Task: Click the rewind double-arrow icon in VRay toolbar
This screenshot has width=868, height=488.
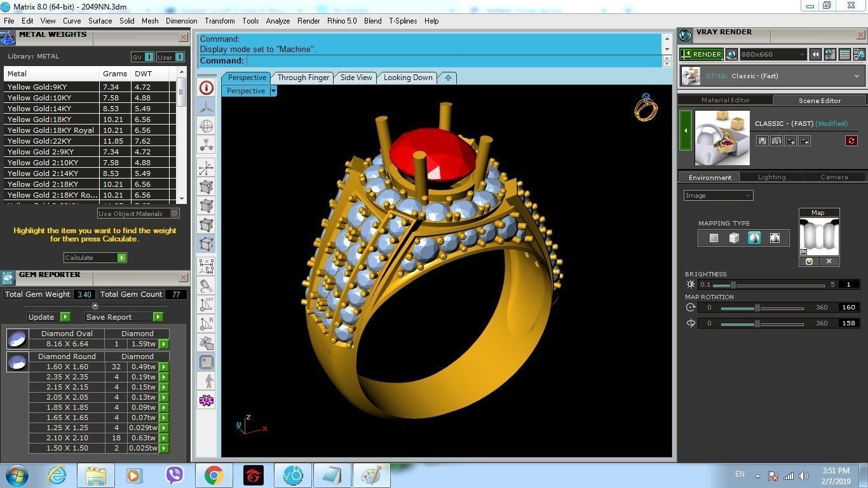Action: [815, 55]
